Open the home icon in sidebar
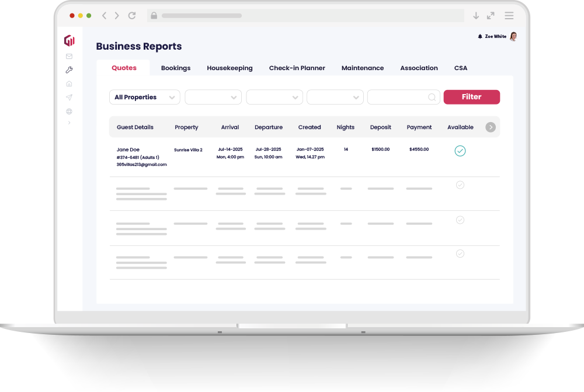584x392 pixels. [69, 84]
